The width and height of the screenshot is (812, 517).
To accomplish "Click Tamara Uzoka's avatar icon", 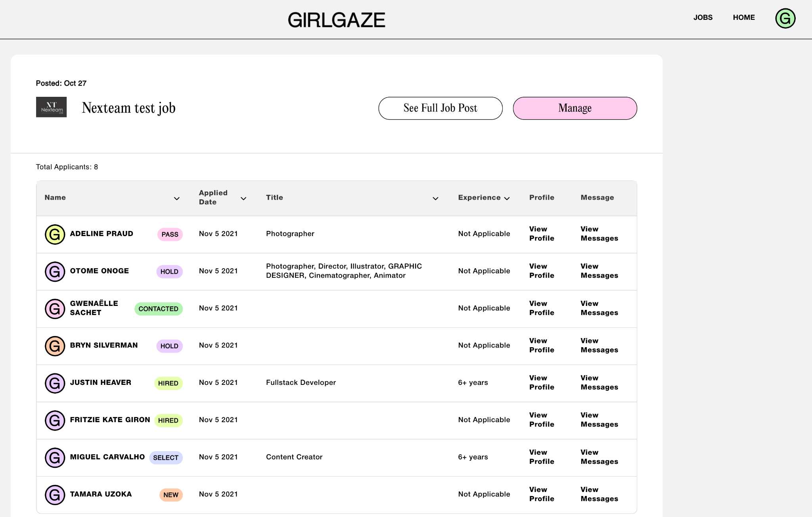I will pyautogui.click(x=55, y=495).
